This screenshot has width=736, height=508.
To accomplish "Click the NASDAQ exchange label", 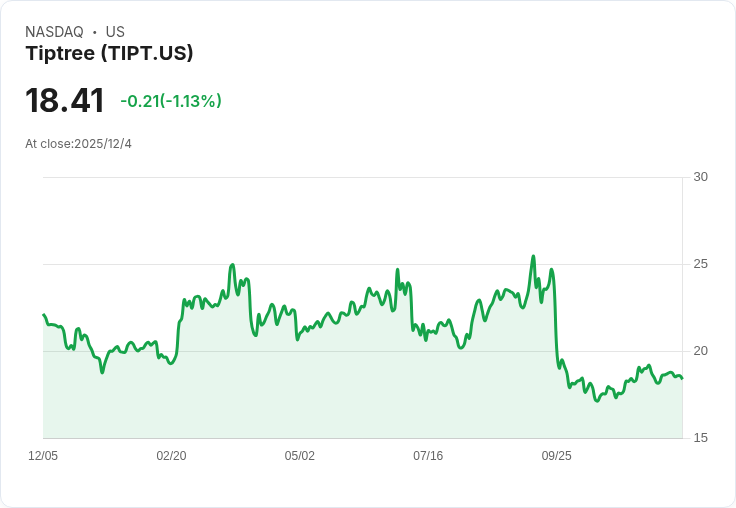I will click(54, 32).
